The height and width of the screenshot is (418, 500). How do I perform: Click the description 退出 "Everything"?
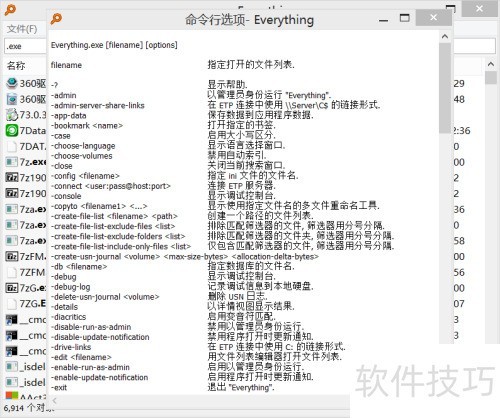coord(241,387)
